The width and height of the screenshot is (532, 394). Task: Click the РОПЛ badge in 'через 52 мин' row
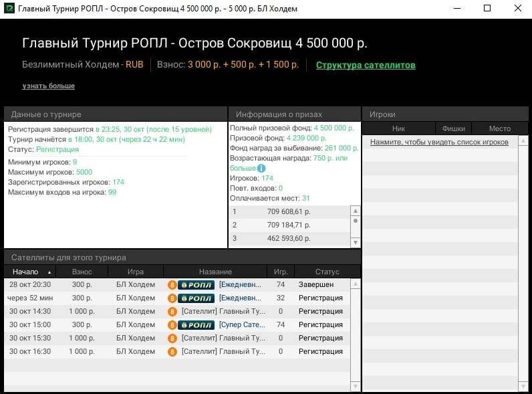coord(196,298)
